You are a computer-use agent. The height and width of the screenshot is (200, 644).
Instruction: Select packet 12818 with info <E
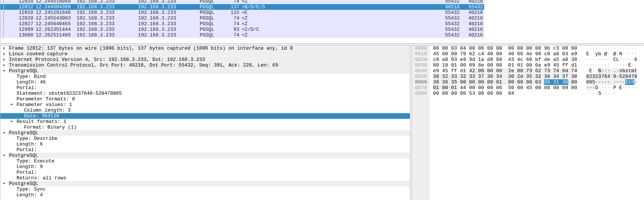[242, 12]
